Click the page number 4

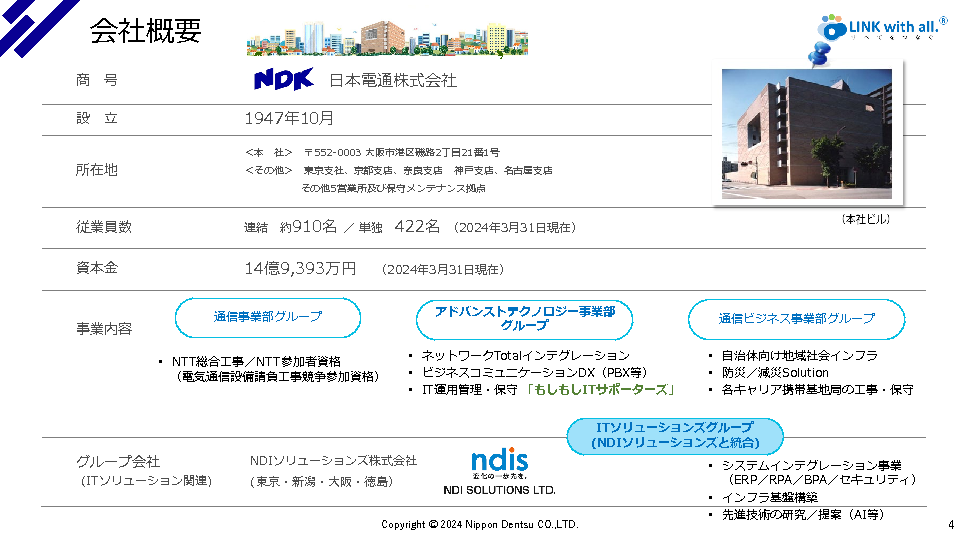(x=949, y=524)
